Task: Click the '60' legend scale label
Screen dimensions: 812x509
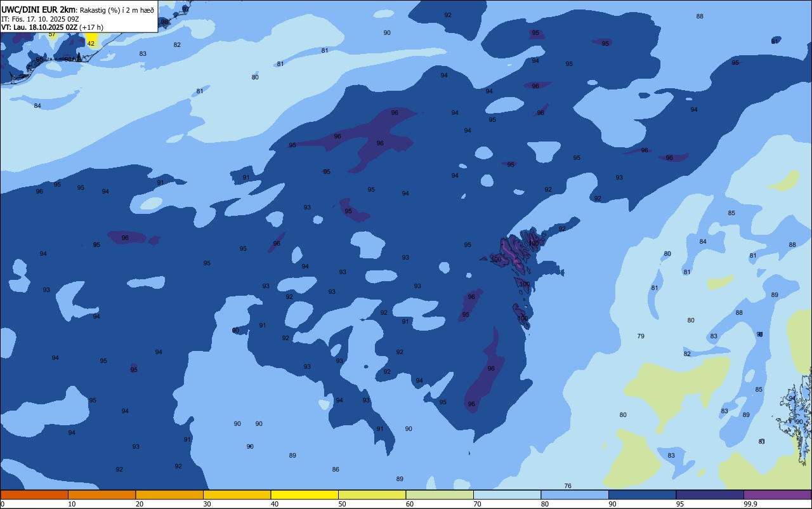Action: 409,504
